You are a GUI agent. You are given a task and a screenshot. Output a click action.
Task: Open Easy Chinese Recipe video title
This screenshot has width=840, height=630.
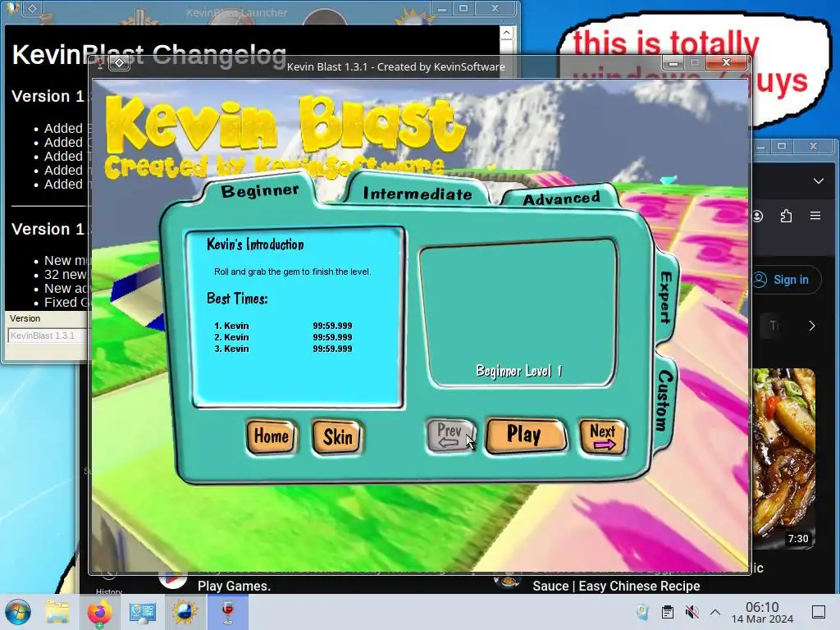[x=616, y=586]
